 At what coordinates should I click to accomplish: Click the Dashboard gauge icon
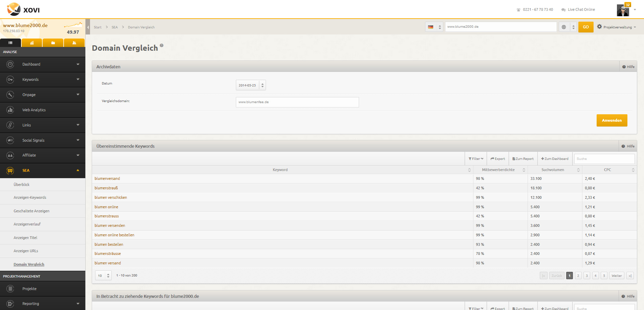tap(10, 64)
